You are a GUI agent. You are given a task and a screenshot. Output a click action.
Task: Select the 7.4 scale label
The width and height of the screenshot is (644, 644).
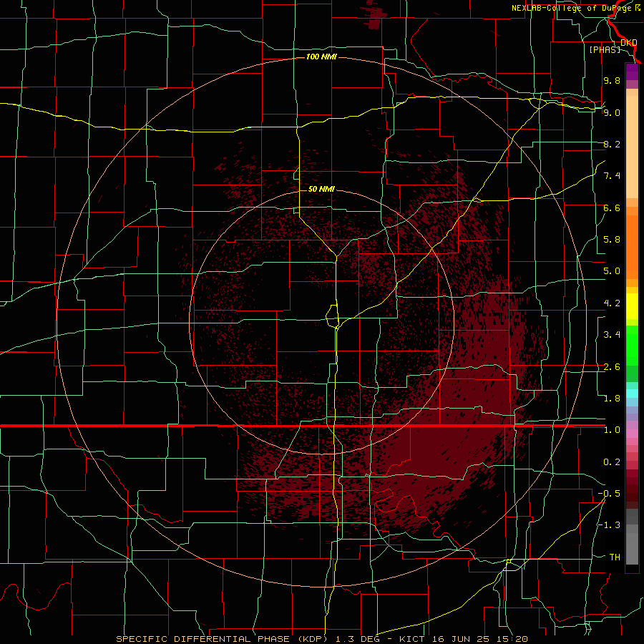click(x=612, y=176)
